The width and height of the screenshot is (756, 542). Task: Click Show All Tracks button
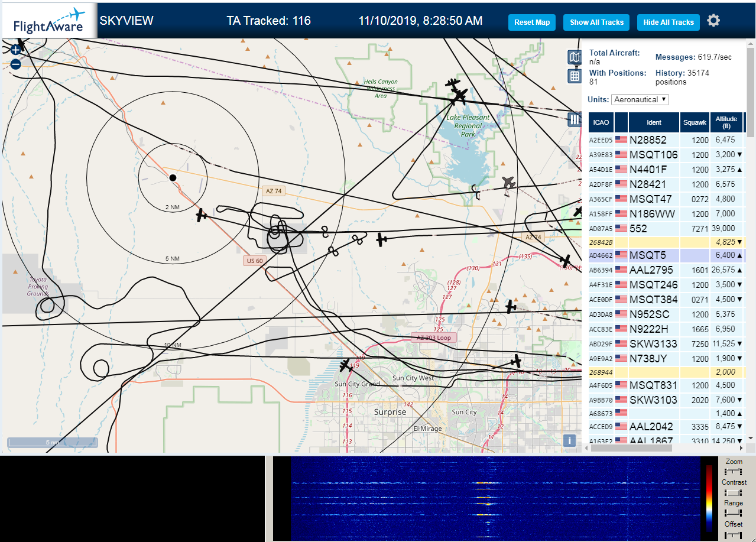click(596, 22)
